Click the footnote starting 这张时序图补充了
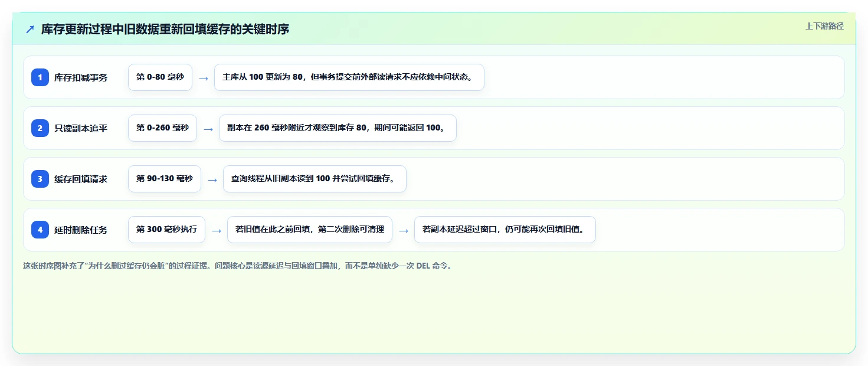The height and width of the screenshot is (366, 868). 238,266
